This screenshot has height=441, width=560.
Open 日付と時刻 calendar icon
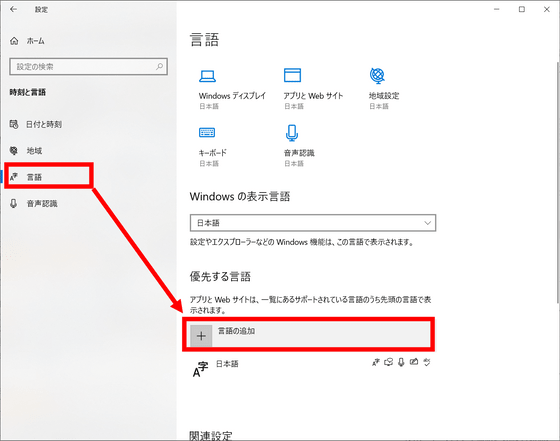(x=14, y=124)
